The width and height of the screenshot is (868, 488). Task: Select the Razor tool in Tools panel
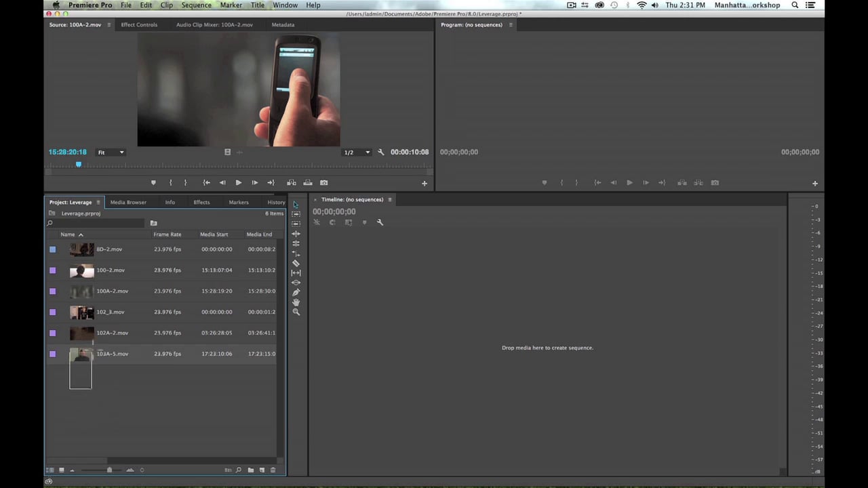pyautogui.click(x=296, y=263)
